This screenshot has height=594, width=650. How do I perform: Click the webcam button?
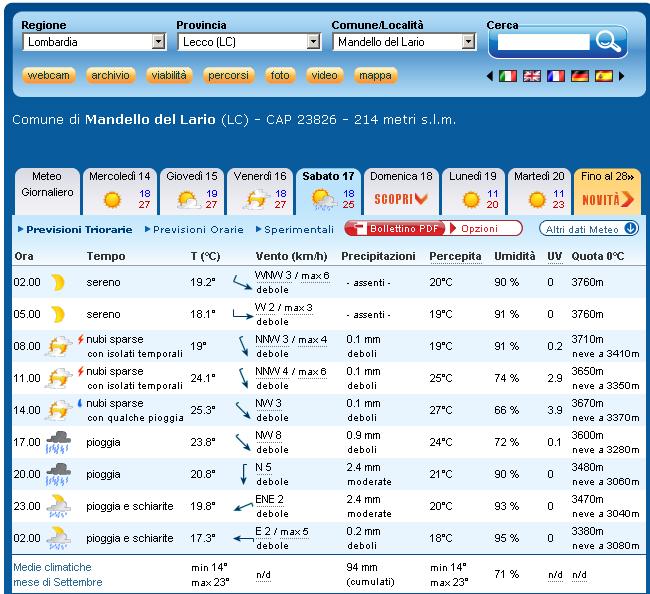(49, 75)
